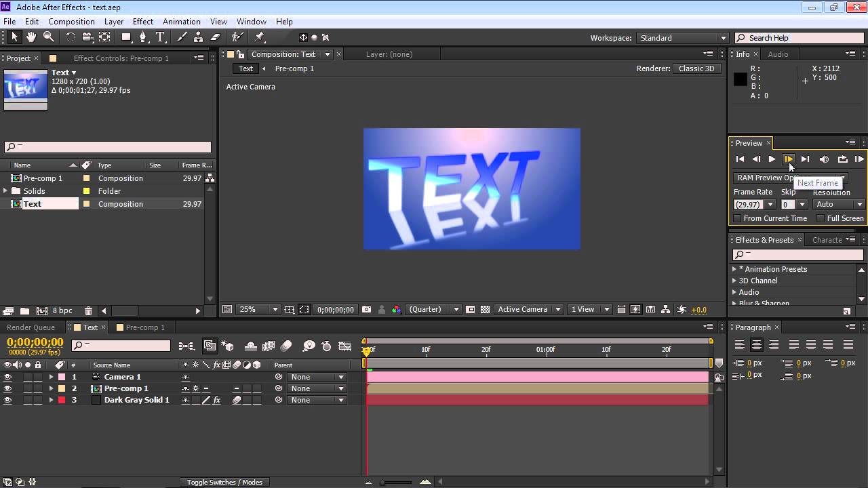
Task: Enable the From Current Time checkbox
Action: coord(737,218)
